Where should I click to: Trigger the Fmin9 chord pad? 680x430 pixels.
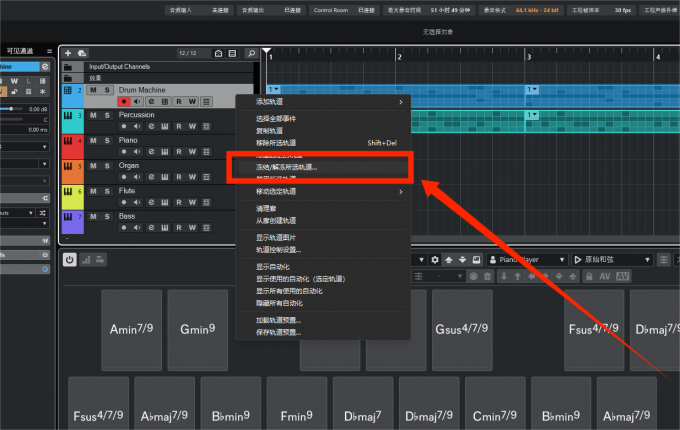297,403
